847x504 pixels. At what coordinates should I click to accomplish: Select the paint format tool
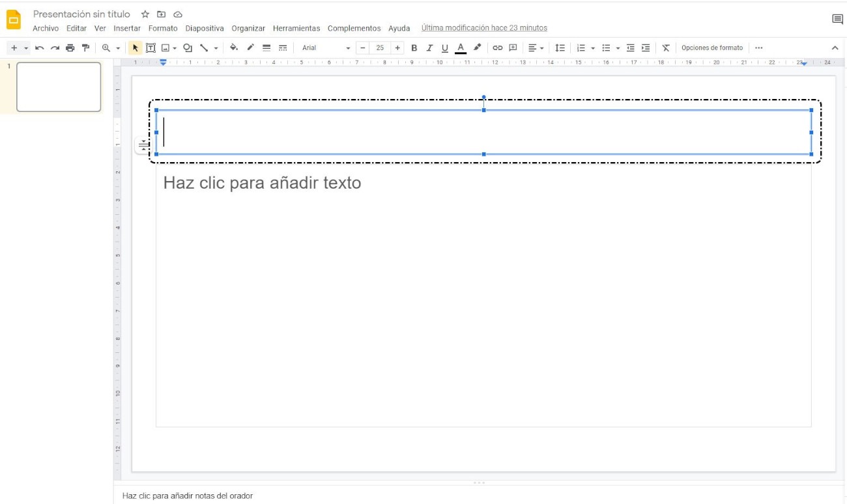[x=85, y=48]
